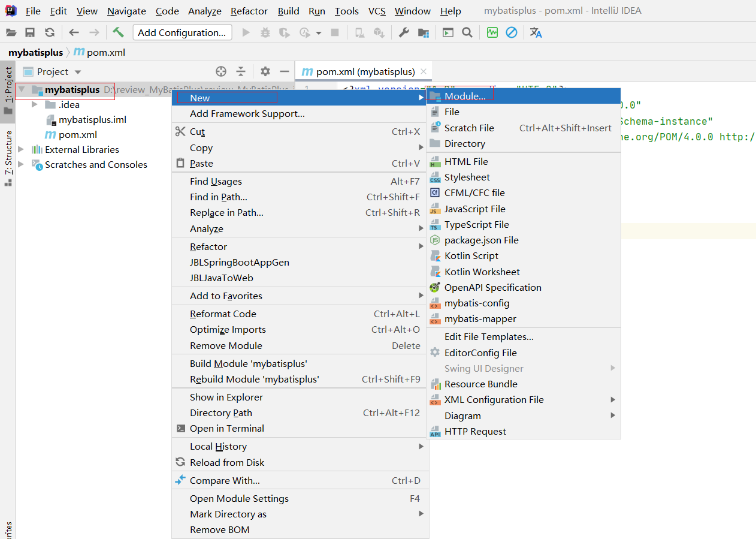This screenshot has width=756, height=539.
Task: Click mybatisplus breadcrumb in navigation bar
Action: 35,52
